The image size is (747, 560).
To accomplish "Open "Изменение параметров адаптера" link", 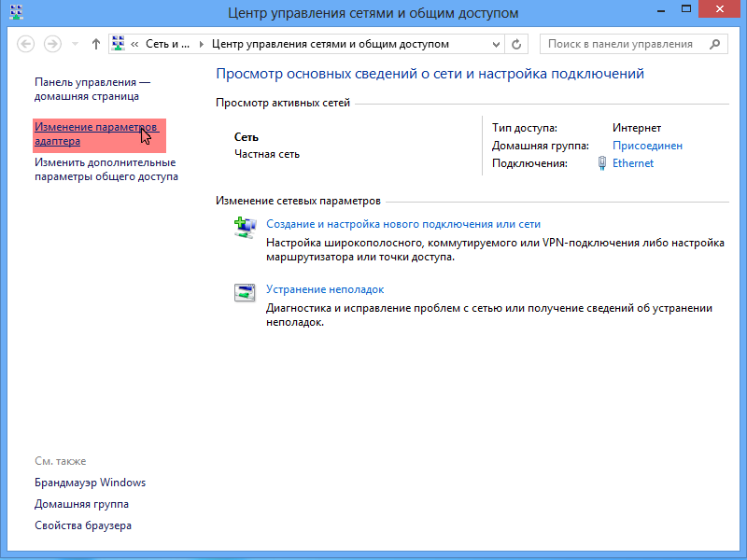I will pos(94,133).
